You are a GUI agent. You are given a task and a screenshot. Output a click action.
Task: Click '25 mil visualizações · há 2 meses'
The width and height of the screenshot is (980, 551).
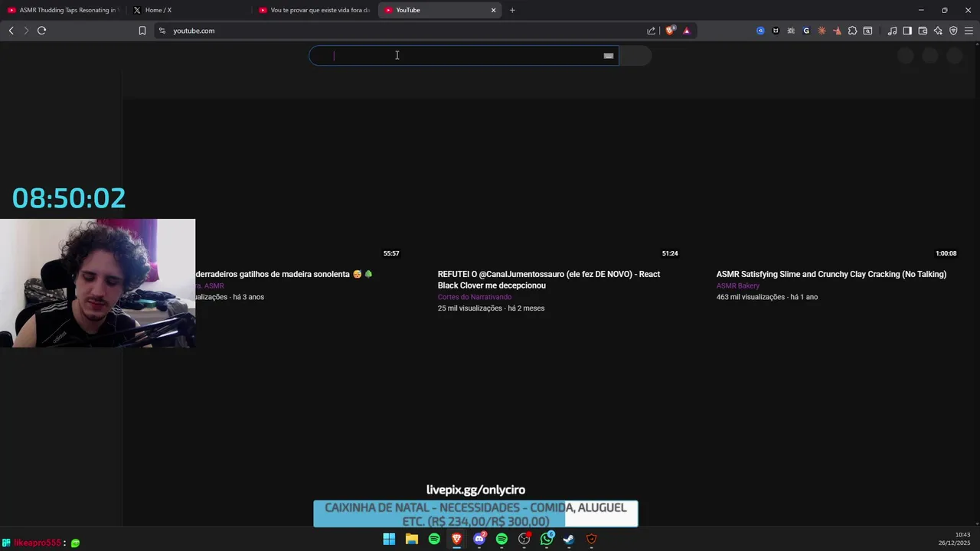491,308
